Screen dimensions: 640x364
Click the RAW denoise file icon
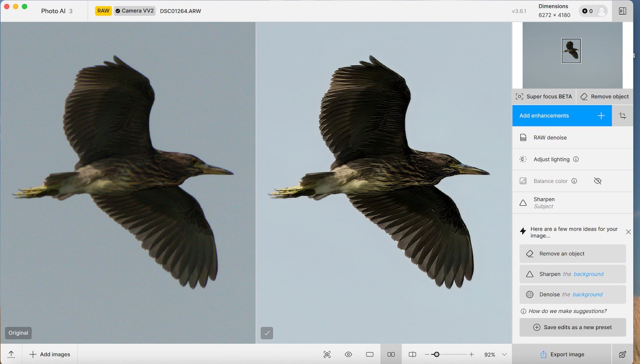coord(523,137)
